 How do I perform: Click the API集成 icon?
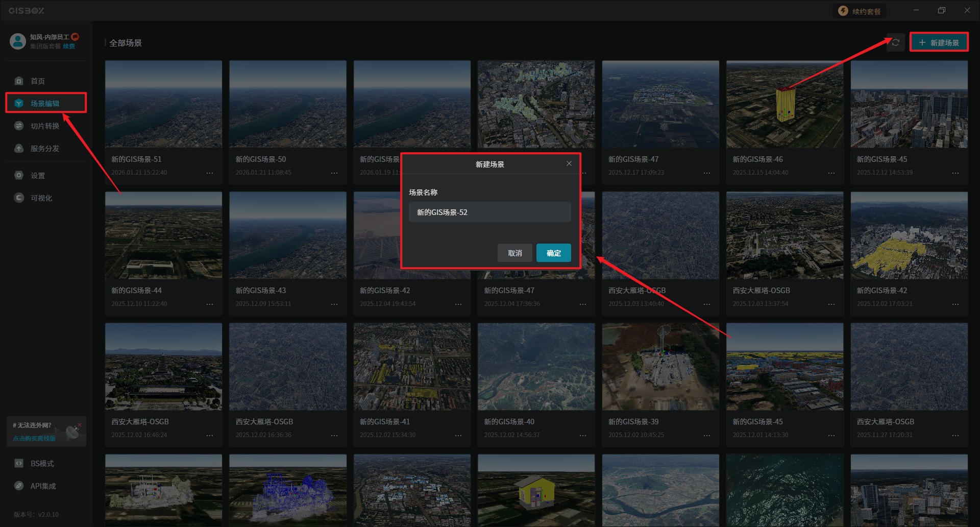19,486
